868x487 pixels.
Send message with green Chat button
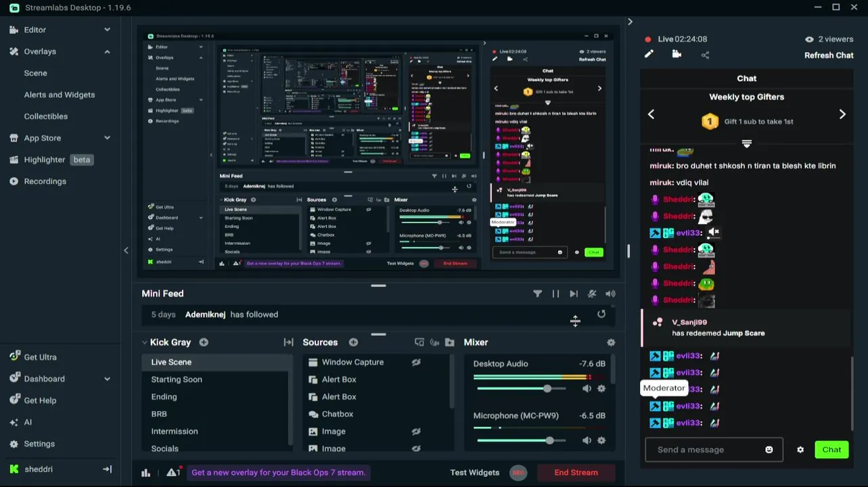[831, 450]
